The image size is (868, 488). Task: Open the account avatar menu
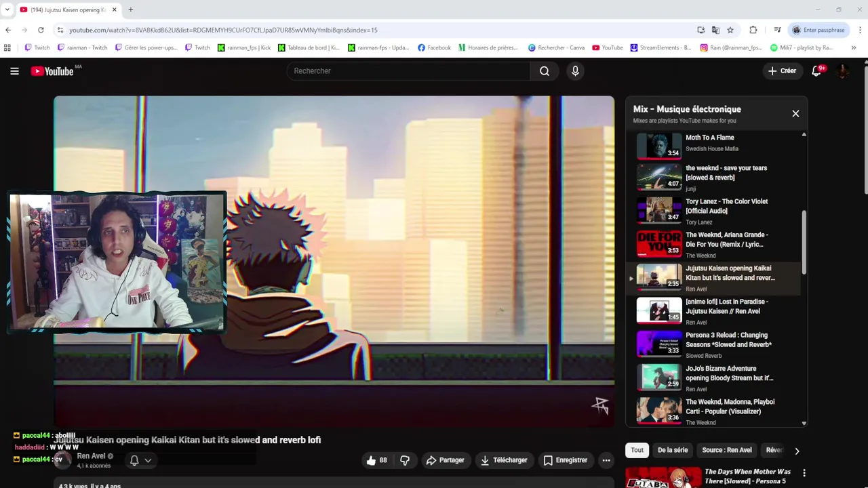(843, 70)
